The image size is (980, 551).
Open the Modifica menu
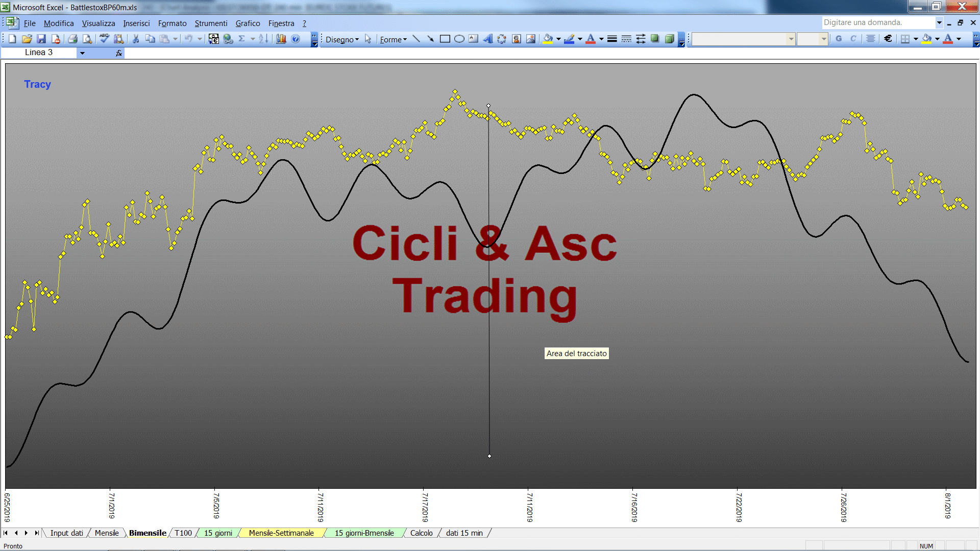59,23
